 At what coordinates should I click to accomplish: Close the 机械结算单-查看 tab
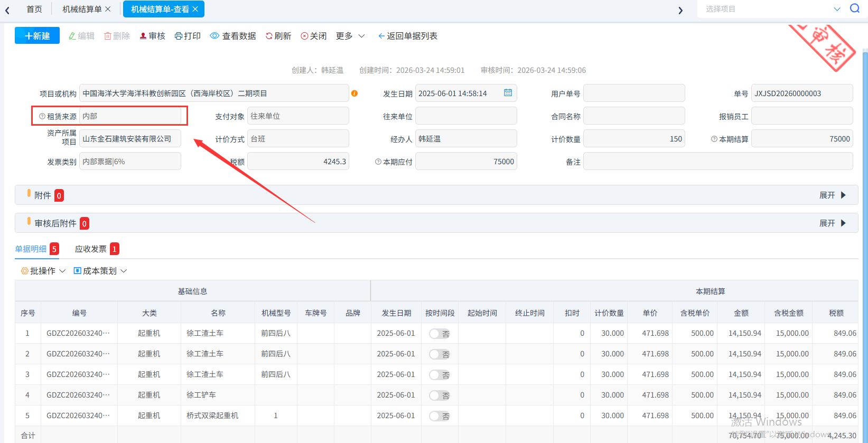click(x=195, y=9)
